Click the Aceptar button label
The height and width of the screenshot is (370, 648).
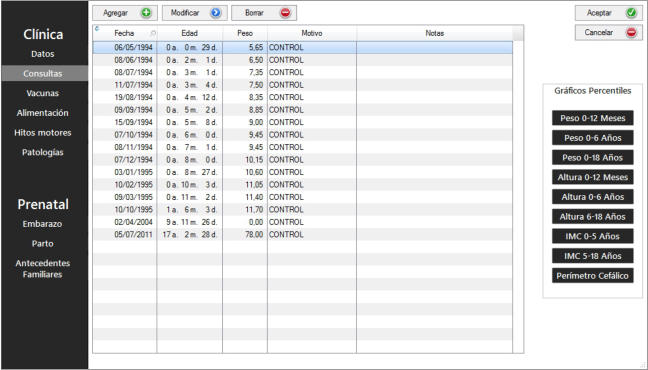[599, 13]
